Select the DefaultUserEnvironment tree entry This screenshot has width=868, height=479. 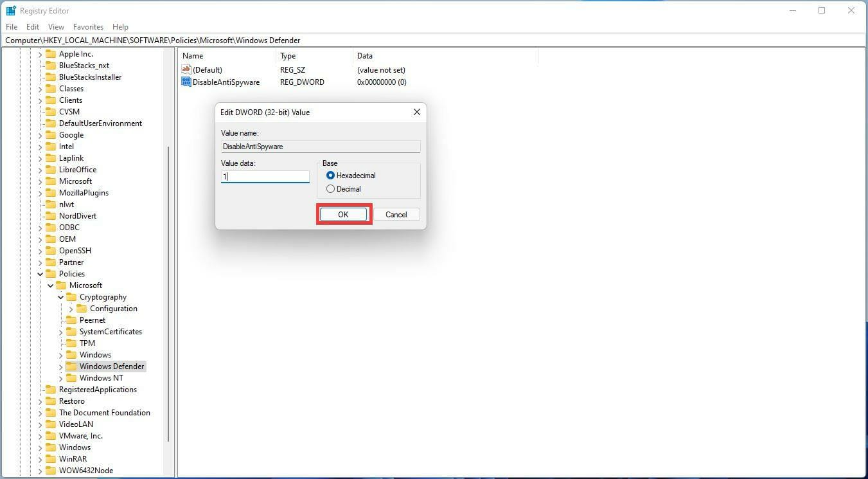(x=100, y=123)
